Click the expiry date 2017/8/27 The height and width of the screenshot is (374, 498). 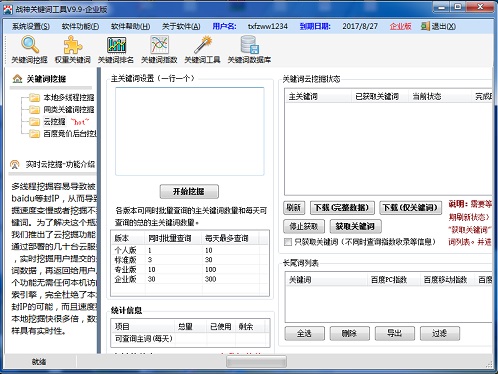tap(360, 26)
